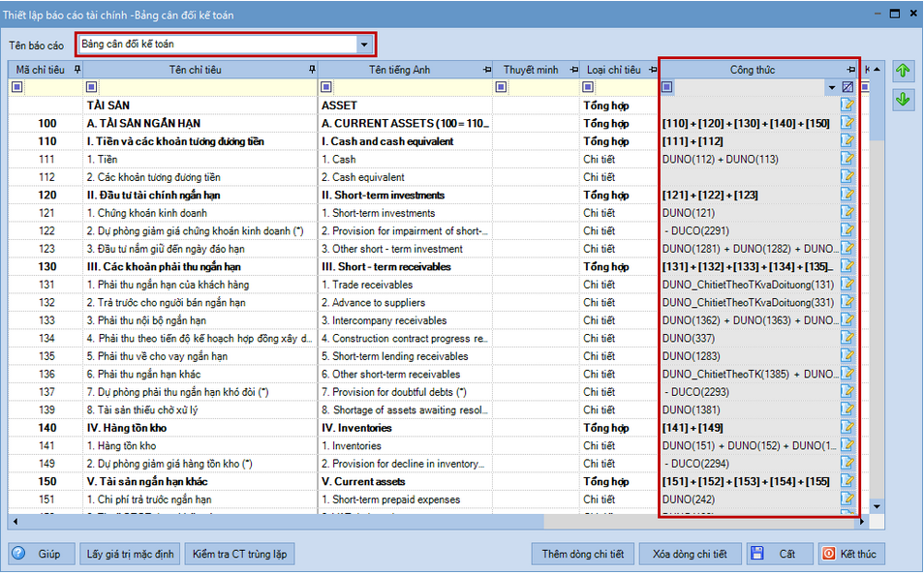Viewport: 924px width, 575px height.
Task: Open Tên báo cáo dropdown
Action: [x=364, y=45]
